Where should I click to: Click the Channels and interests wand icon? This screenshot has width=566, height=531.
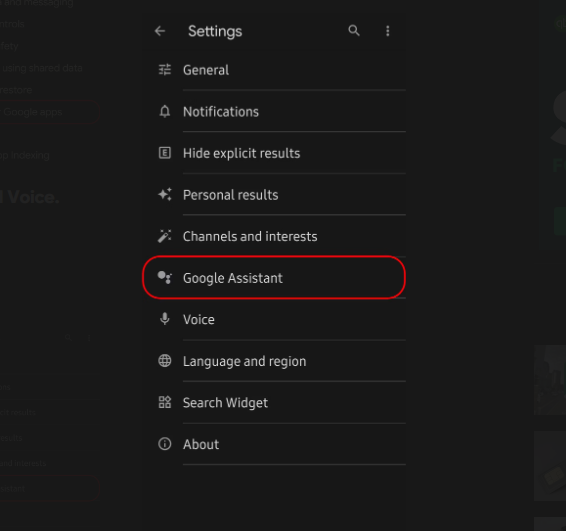coord(165,236)
